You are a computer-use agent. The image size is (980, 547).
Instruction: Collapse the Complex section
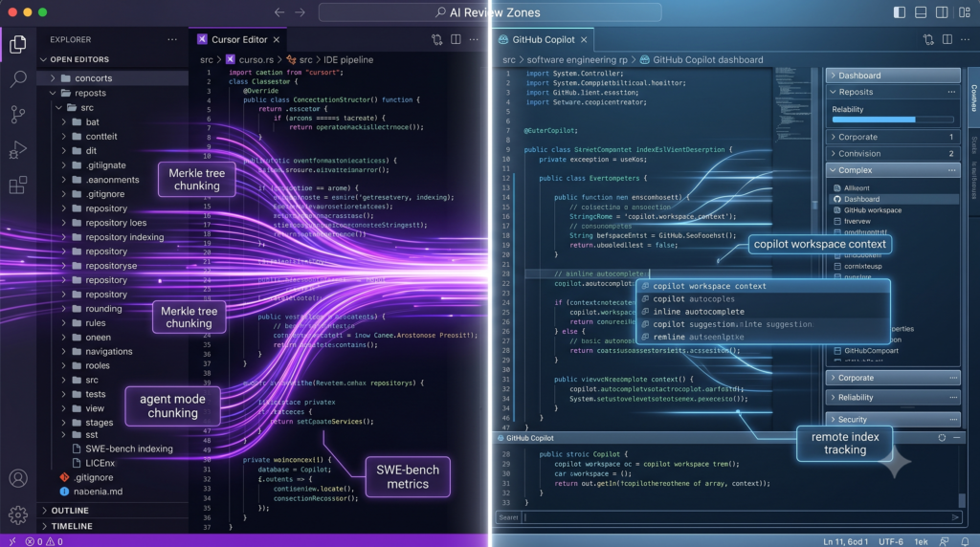[893, 170]
